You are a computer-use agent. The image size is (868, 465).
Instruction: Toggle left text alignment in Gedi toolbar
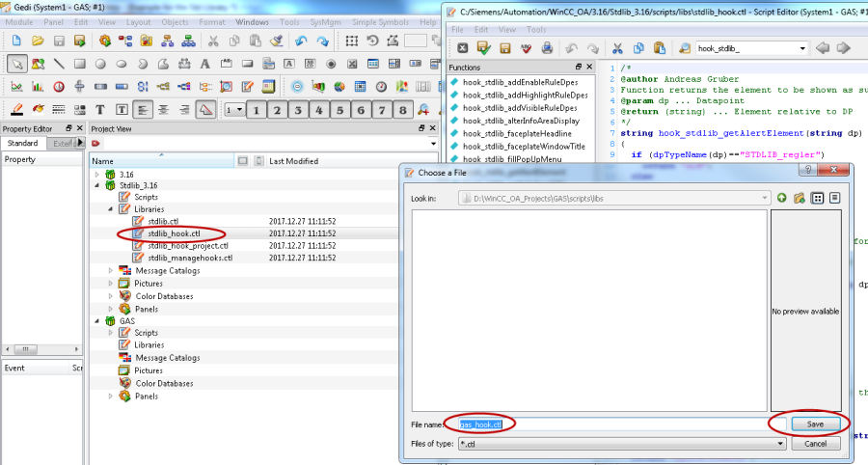coord(144,109)
